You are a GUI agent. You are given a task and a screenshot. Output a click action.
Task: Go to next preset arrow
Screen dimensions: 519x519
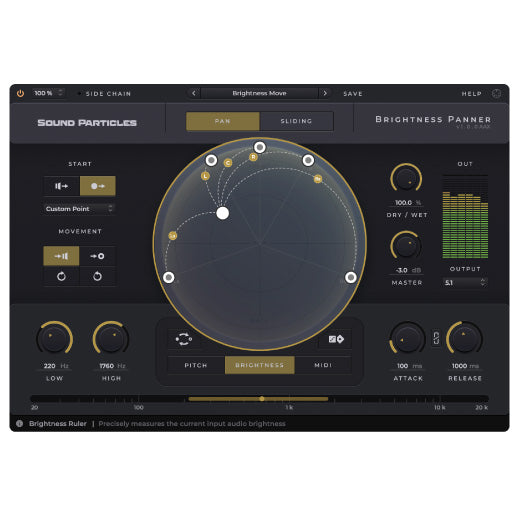point(325,93)
